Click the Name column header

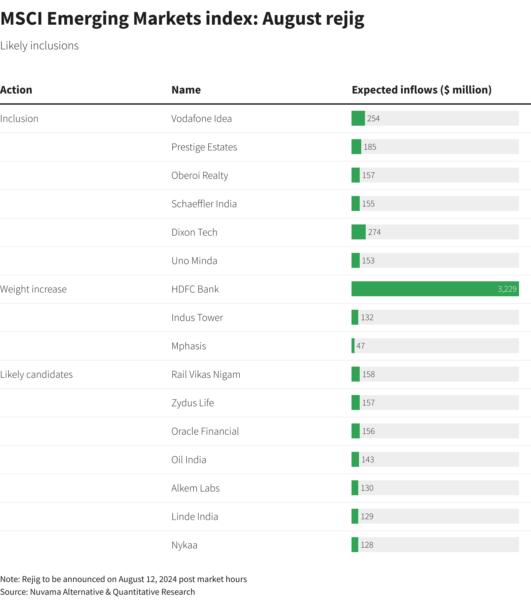coord(186,90)
